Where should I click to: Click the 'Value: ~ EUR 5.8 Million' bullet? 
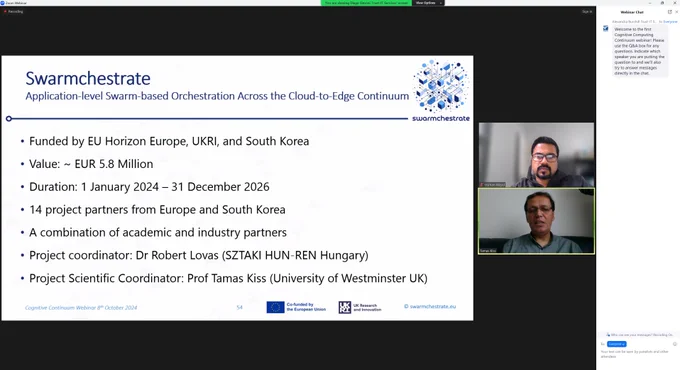coord(91,164)
